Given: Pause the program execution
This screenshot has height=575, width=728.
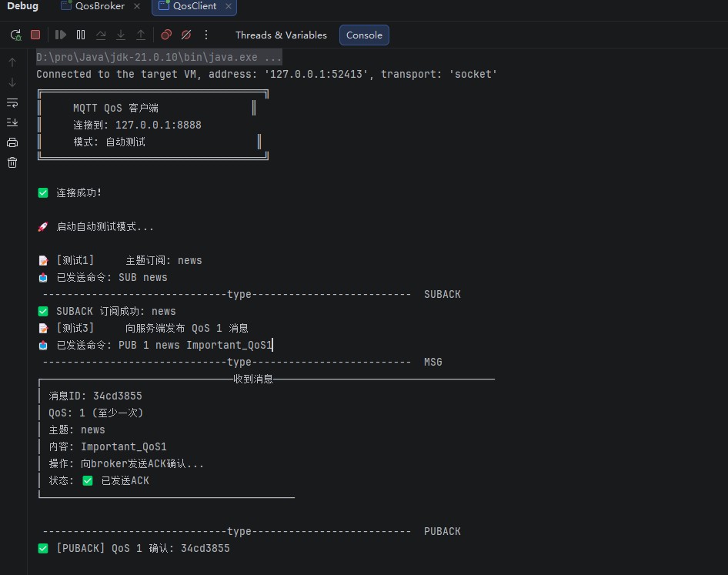Looking at the screenshot, I should [x=81, y=35].
